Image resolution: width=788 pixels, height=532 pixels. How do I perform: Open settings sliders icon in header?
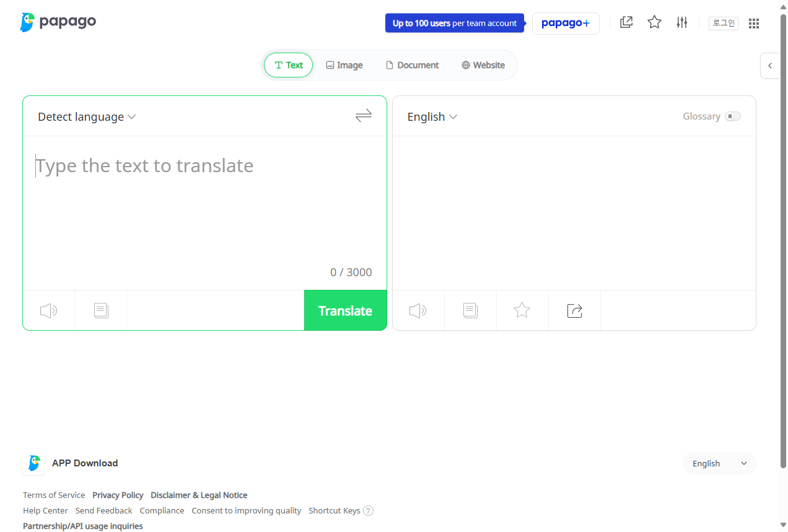(x=682, y=23)
